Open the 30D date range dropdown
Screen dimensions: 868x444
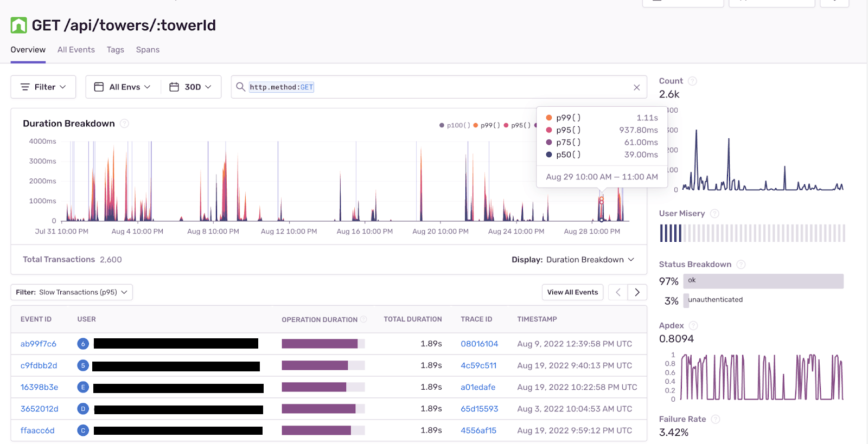[x=191, y=87]
